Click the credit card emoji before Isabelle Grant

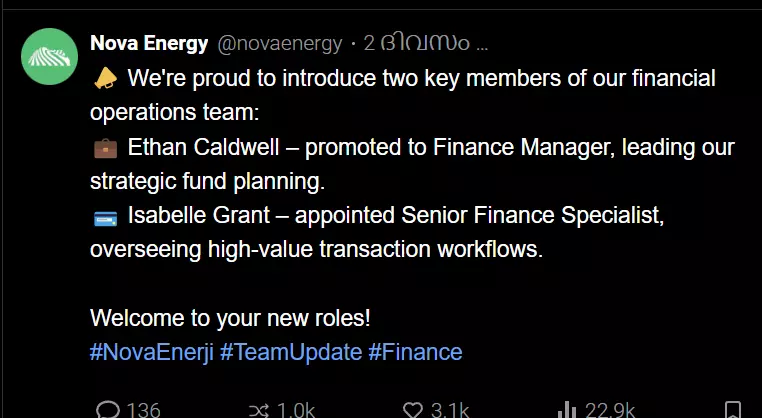pyautogui.click(x=104, y=216)
